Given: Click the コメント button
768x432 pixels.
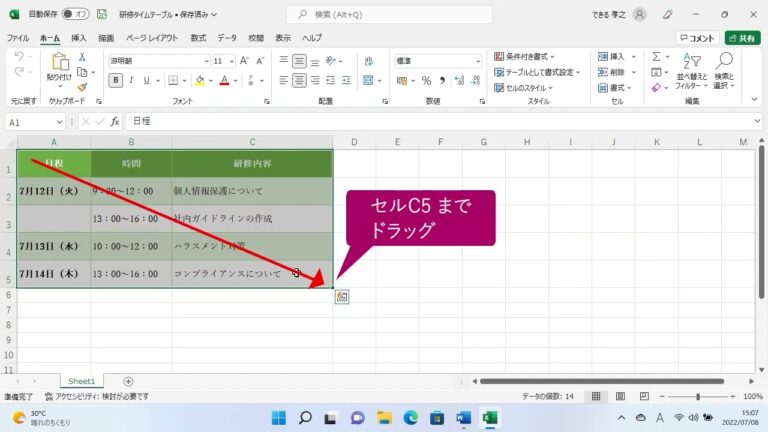Looking at the screenshot, I should [697, 38].
